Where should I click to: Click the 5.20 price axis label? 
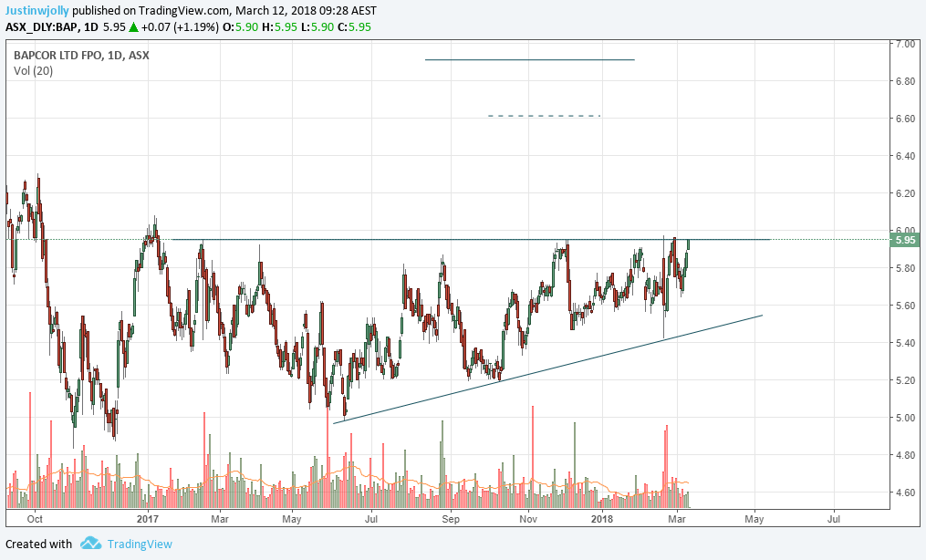[x=905, y=380]
